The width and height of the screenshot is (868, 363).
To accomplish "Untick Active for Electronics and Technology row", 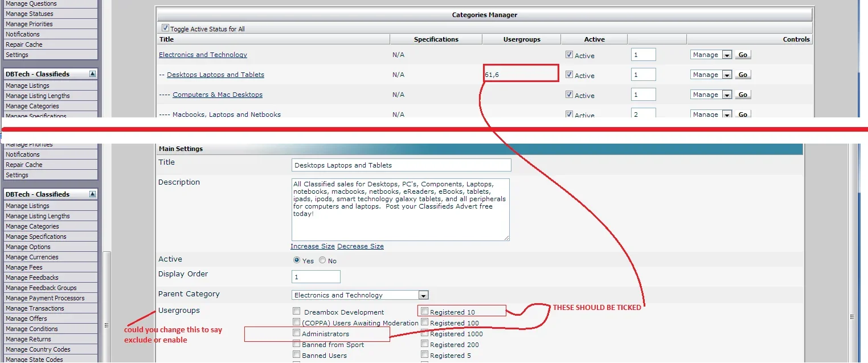I will (x=569, y=55).
